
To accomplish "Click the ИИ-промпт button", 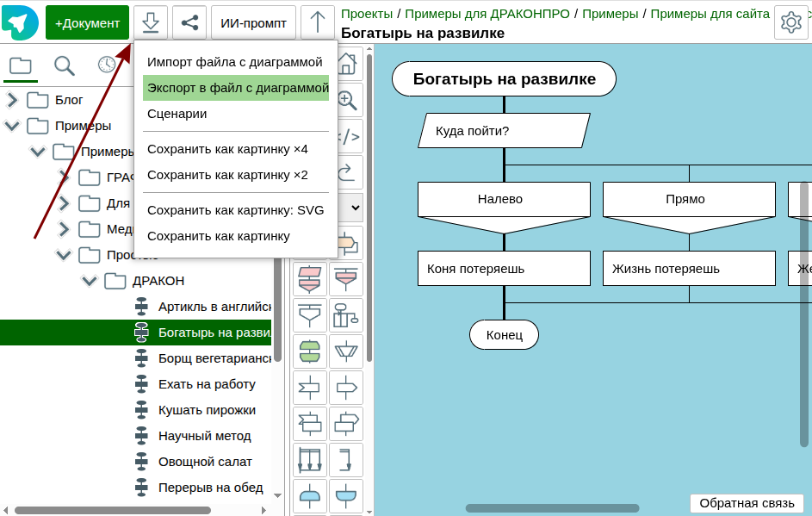I will pyautogui.click(x=253, y=22).
